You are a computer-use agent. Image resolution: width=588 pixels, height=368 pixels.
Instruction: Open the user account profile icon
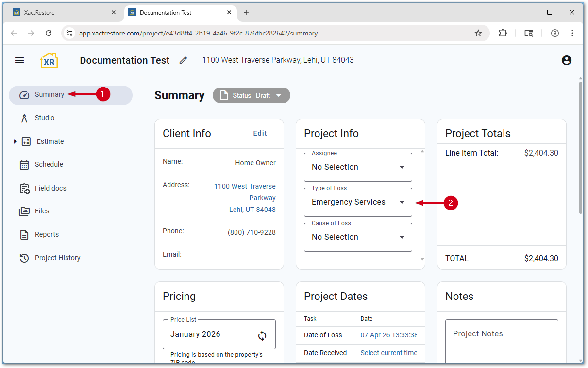point(566,60)
